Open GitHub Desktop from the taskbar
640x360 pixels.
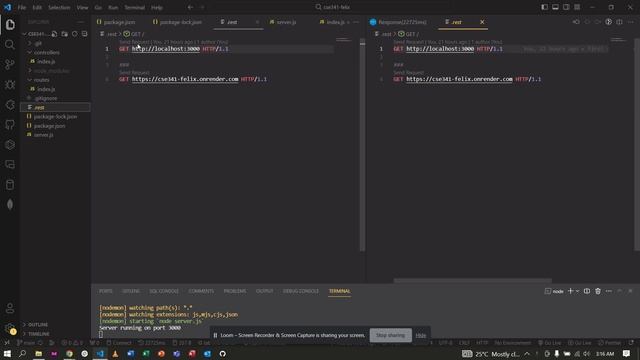[x=222, y=353]
